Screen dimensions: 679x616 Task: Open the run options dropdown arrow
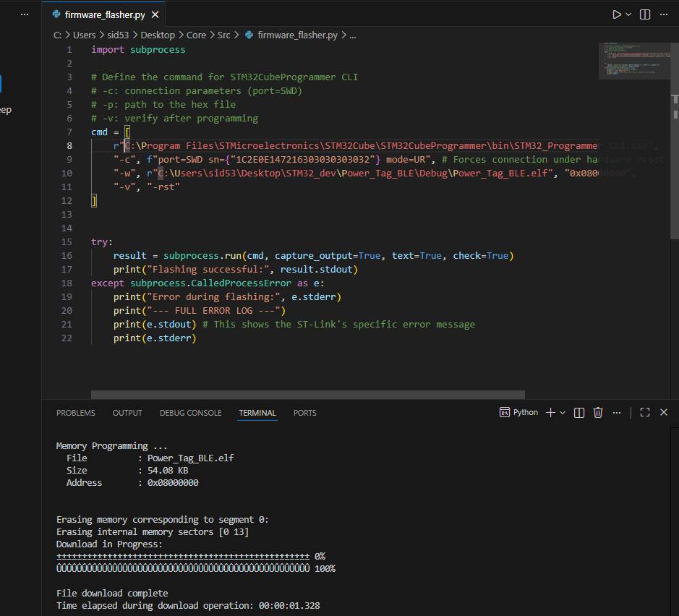[x=628, y=14]
